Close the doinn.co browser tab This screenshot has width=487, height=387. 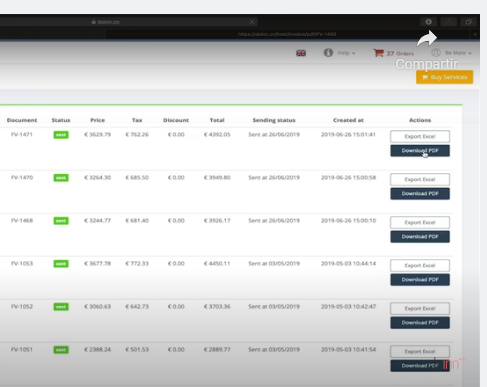(x=252, y=22)
